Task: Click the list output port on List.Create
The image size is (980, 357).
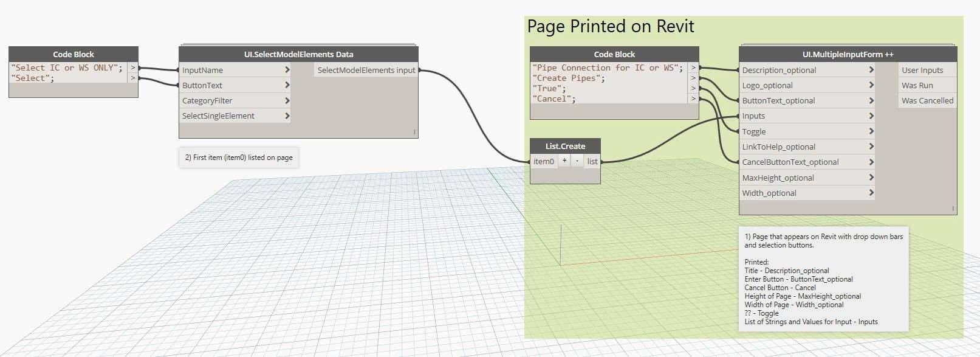Action: 592,161
